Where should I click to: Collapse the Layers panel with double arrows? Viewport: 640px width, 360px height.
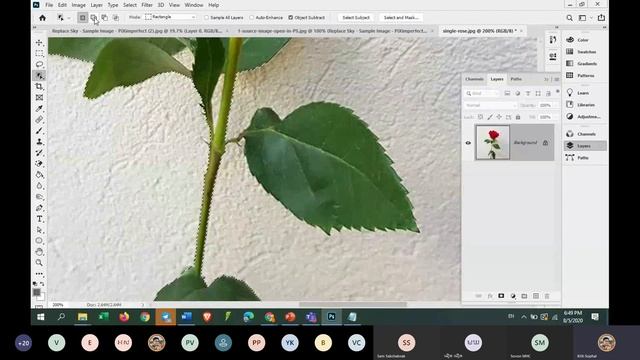[x=547, y=79]
